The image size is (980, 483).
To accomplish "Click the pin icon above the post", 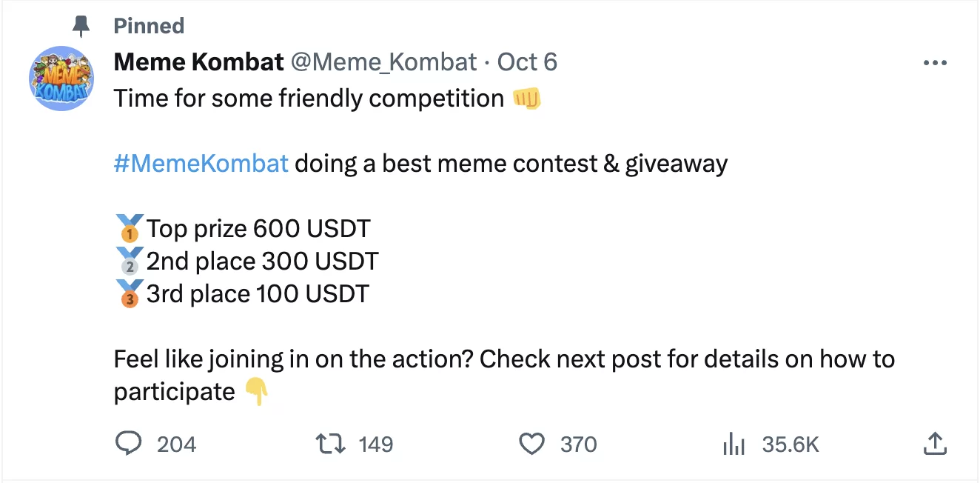I will (80, 26).
